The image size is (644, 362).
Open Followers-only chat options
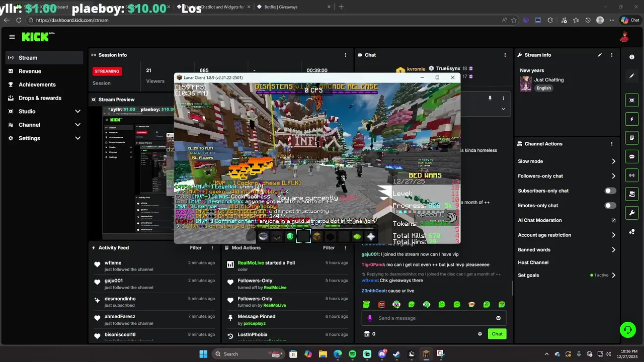coord(567,176)
